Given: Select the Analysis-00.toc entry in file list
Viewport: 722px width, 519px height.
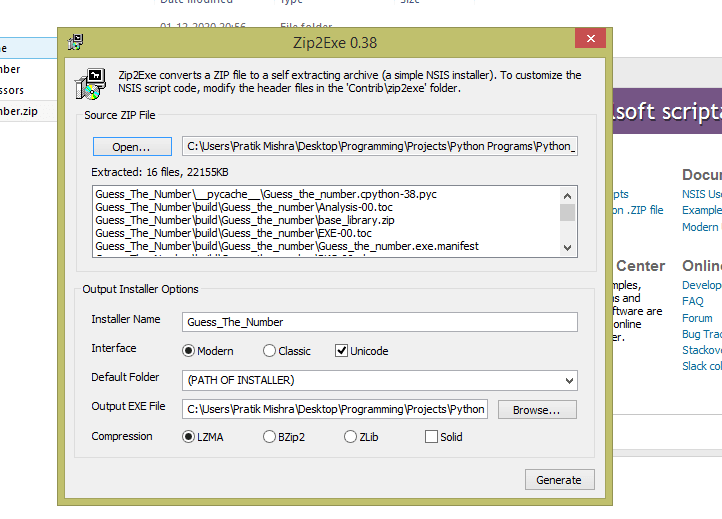Looking at the screenshot, I should [x=244, y=207].
